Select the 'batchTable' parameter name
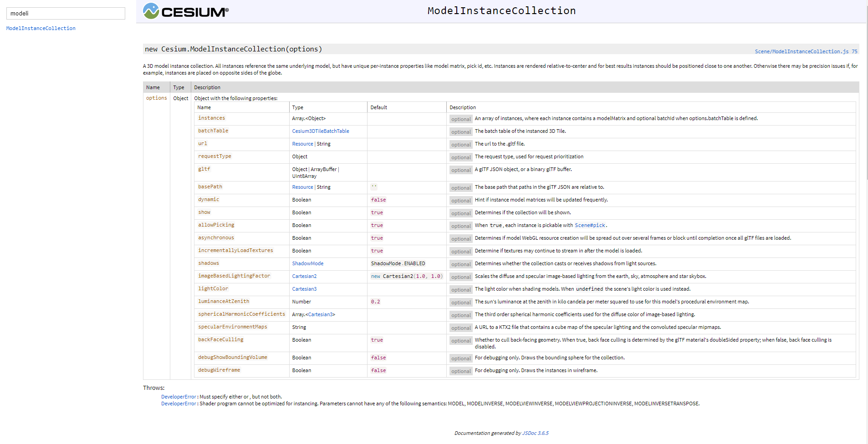This screenshot has height=444, width=868. click(x=213, y=131)
